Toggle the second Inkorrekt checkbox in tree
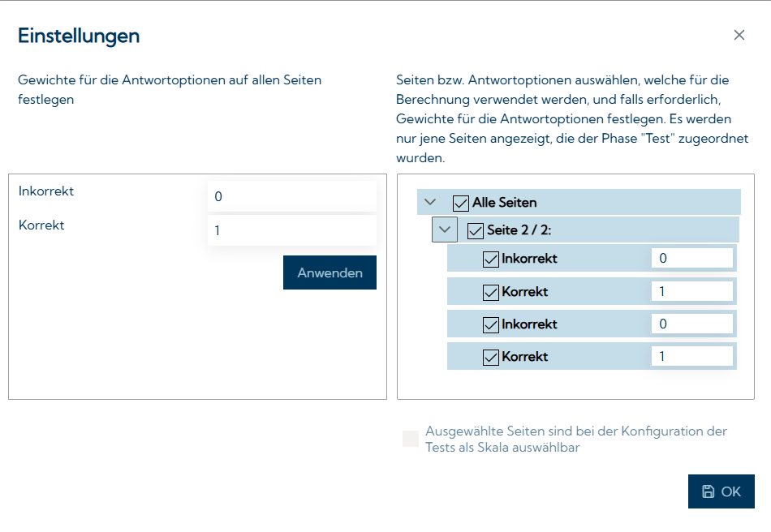This screenshot has width=771, height=532. coord(490,324)
